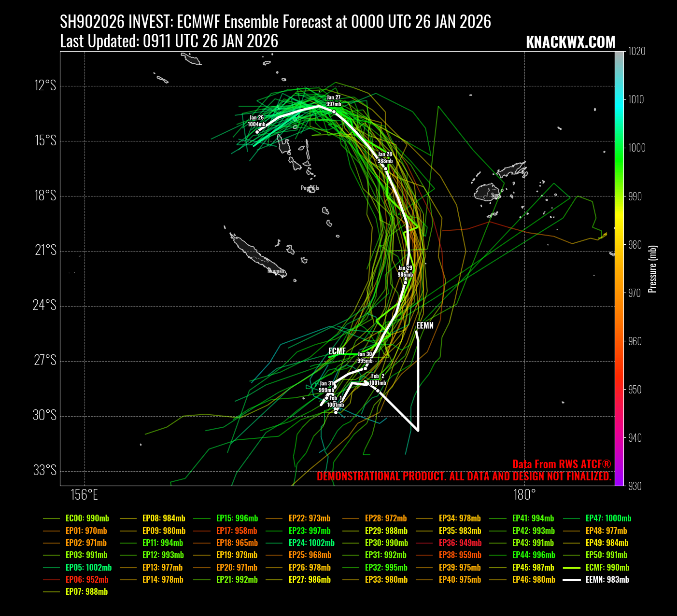The width and height of the screenshot is (677, 616).
Task: Click the ECMF label on the map
Action: coord(337,351)
